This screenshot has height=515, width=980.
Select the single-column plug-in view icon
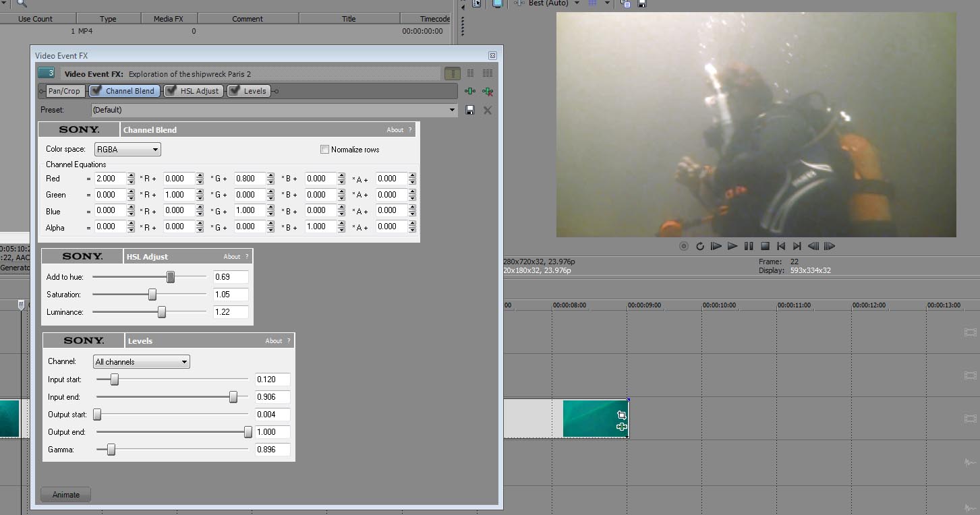point(453,73)
